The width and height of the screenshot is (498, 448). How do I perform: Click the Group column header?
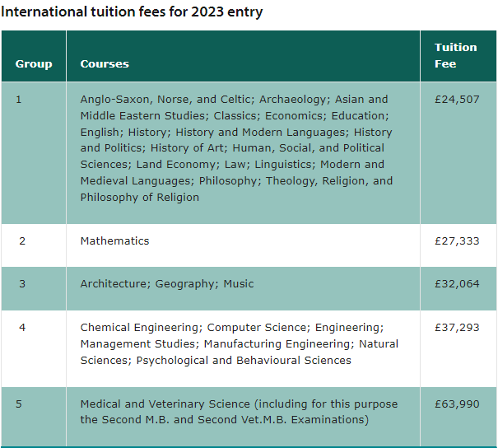(x=34, y=56)
